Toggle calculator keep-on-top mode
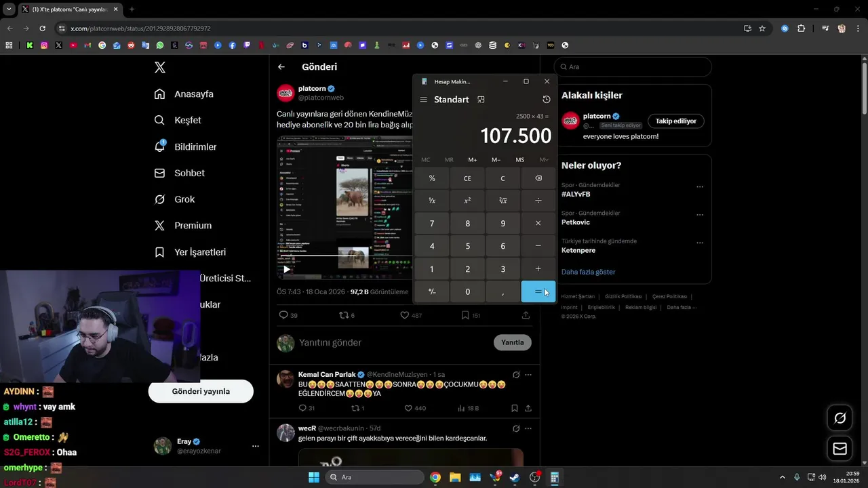Image resolution: width=868 pixels, height=488 pixels. [x=481, y=100]
